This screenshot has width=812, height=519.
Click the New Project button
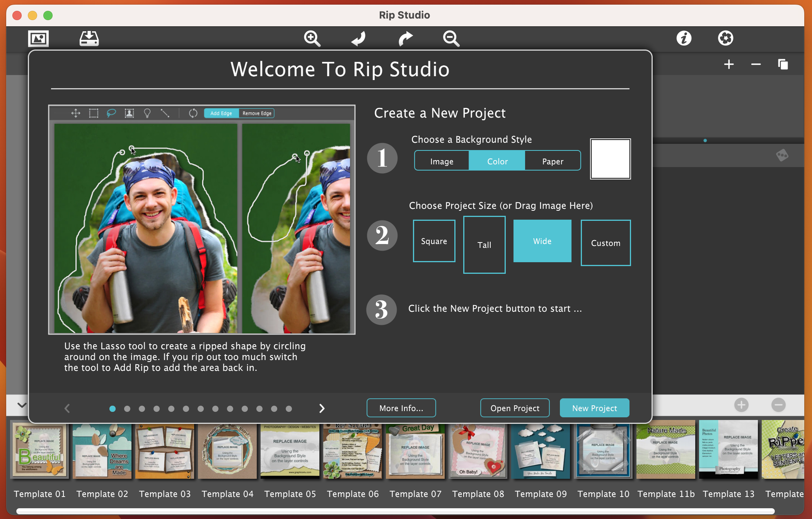click(x=594, y=408)
